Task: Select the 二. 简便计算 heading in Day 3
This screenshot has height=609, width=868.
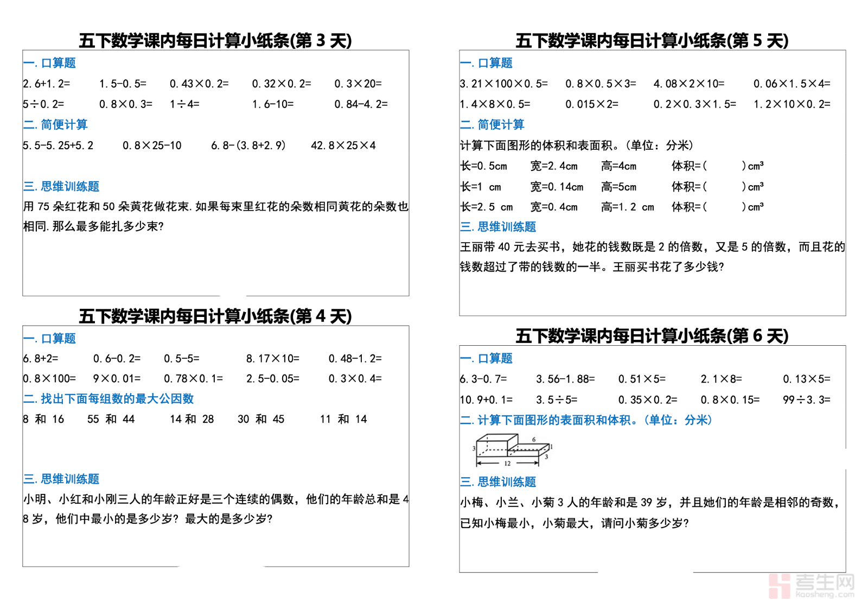Action: [55, 125]
